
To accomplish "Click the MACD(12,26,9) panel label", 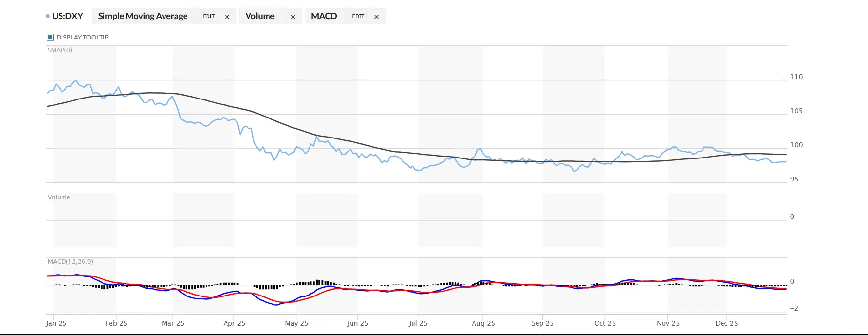I will (x=70, y=261).
